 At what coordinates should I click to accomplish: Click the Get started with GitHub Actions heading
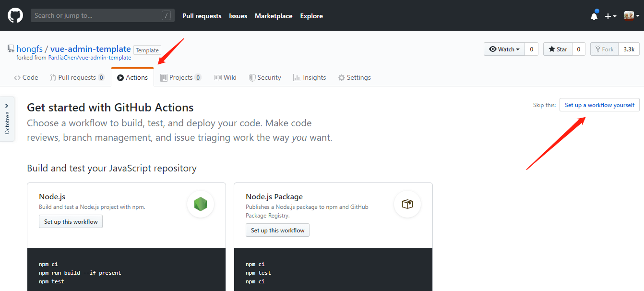110,107
